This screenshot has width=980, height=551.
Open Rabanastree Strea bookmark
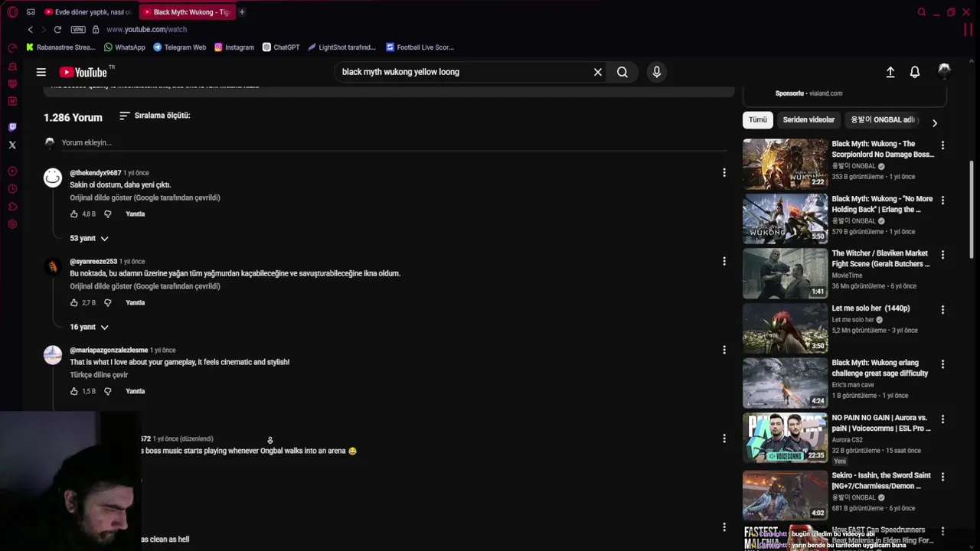click(60, 47)
